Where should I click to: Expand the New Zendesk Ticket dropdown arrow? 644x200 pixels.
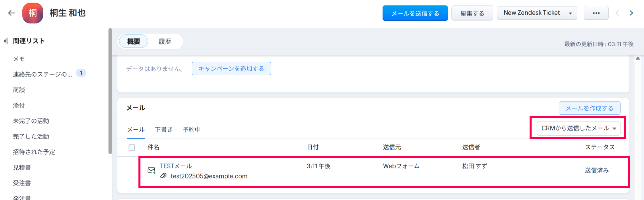point(570,13)
